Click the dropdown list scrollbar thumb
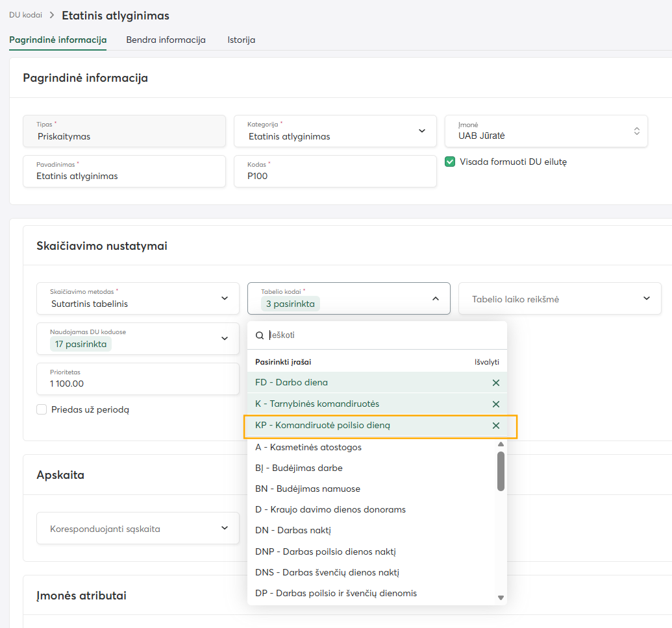This screenshot has width=672, height=628. [501, 471]
